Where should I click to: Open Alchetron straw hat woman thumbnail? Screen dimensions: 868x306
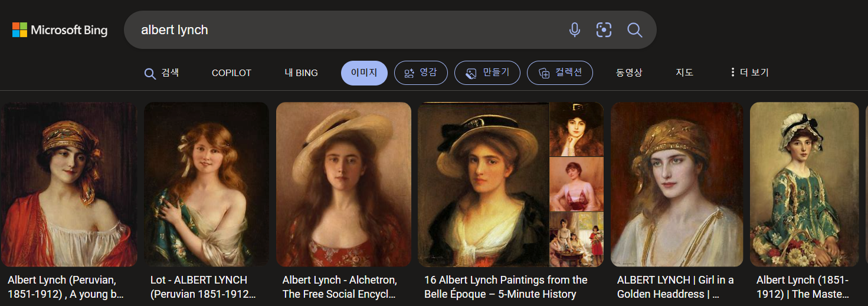click(x=343, y=185)
